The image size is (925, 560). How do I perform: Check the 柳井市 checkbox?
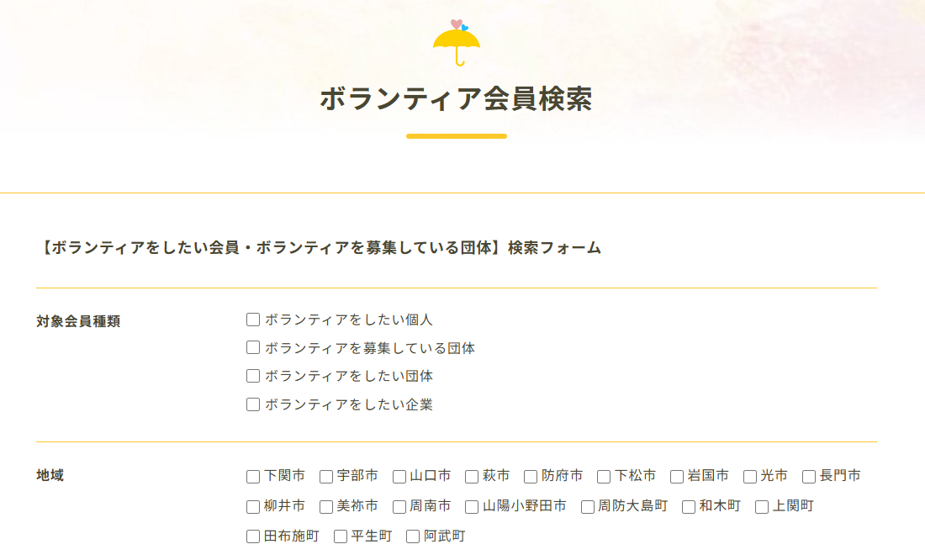coord(251,506)
